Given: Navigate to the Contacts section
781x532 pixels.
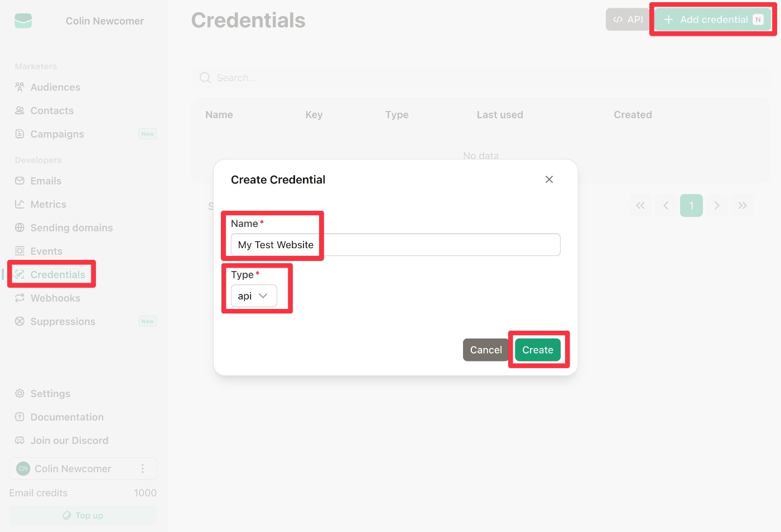Looking at the screenshot, I should [52, 110].
